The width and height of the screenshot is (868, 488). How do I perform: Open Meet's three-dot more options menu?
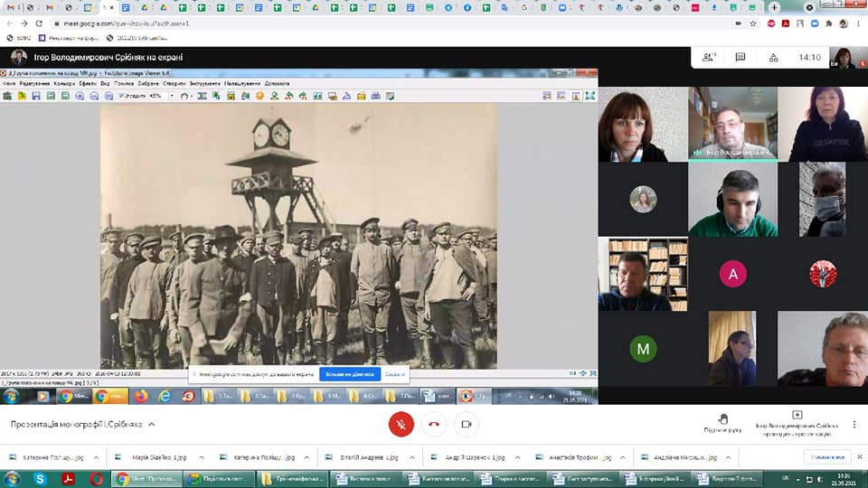(854, 424)
